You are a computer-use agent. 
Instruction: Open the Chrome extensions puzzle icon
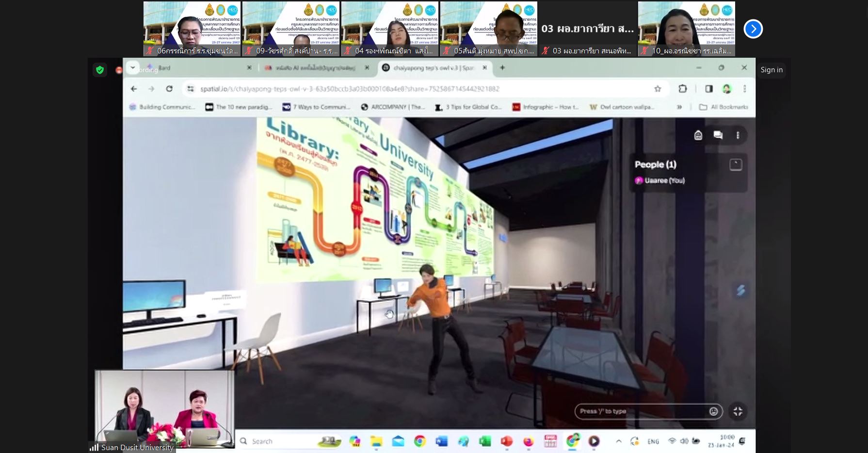tap(682, 89)
